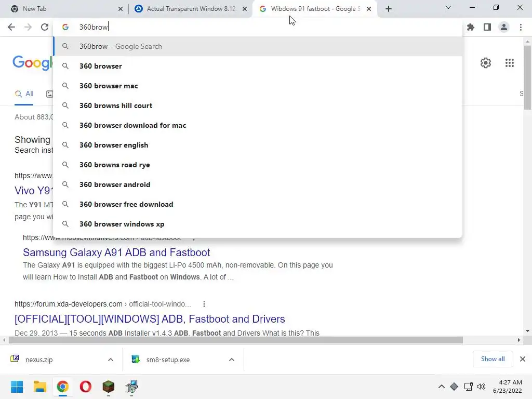Launch Opera from the taskbar
The image size is (532, 399).
click(x=86, y=387)
